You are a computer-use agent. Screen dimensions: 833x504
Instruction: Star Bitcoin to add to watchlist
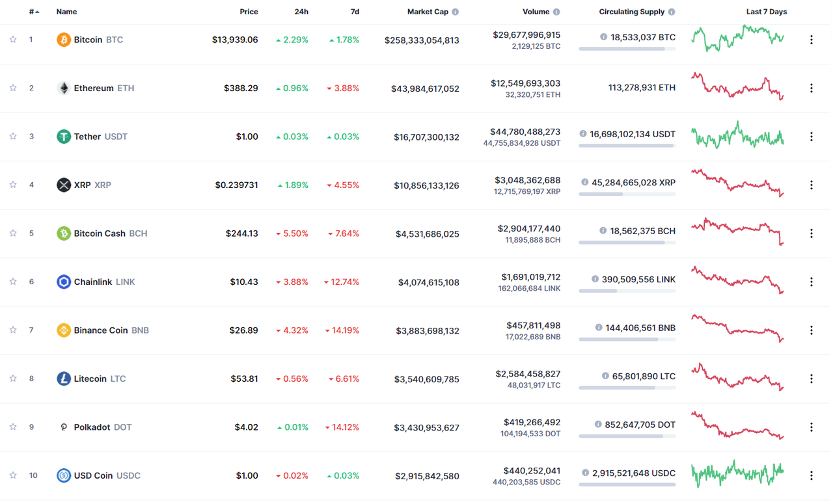point(13,40)
